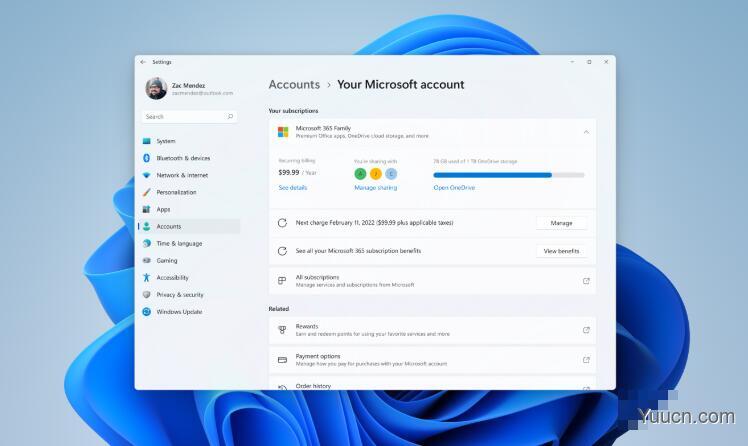Open Bluetooth & devices category
This screenshot has height=446, width=748.
[x=189, y=158]
